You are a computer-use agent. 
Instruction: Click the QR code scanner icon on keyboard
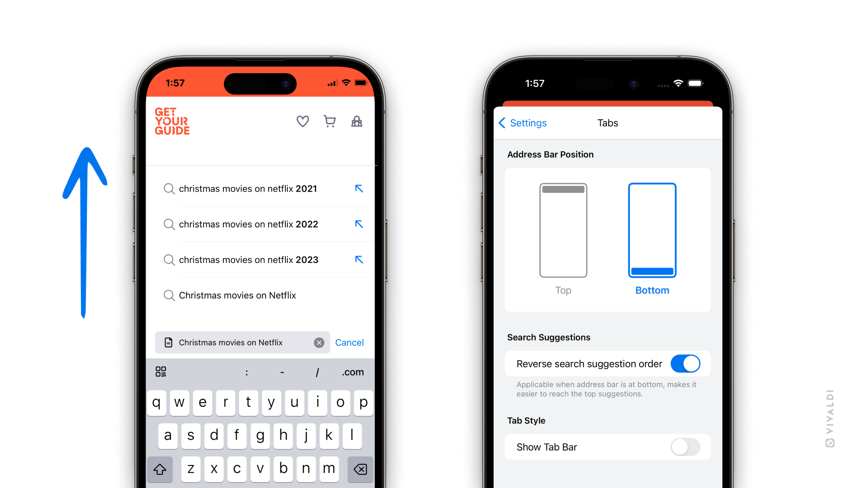click(160, 372)
